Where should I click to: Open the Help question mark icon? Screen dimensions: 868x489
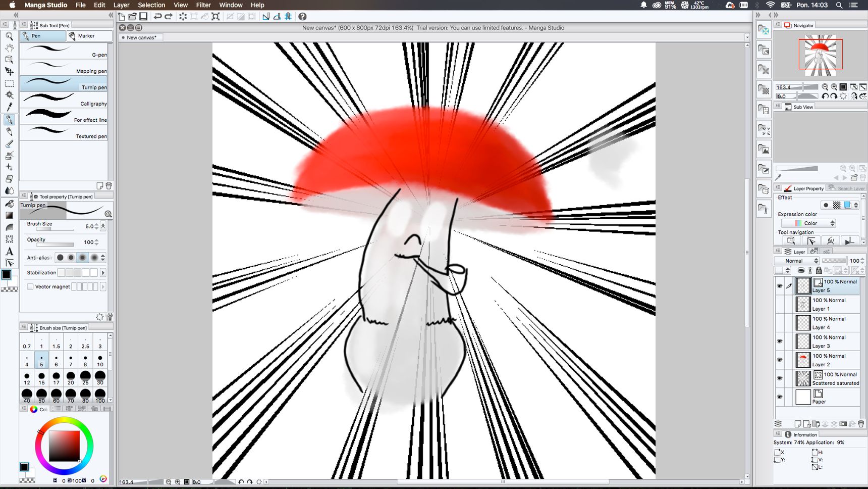(302, 17)
